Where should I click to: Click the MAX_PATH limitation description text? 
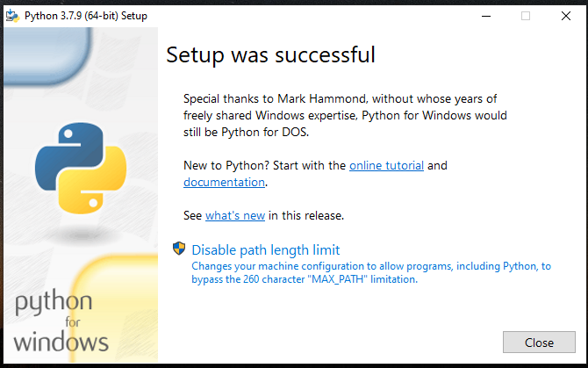coord(370,272)
